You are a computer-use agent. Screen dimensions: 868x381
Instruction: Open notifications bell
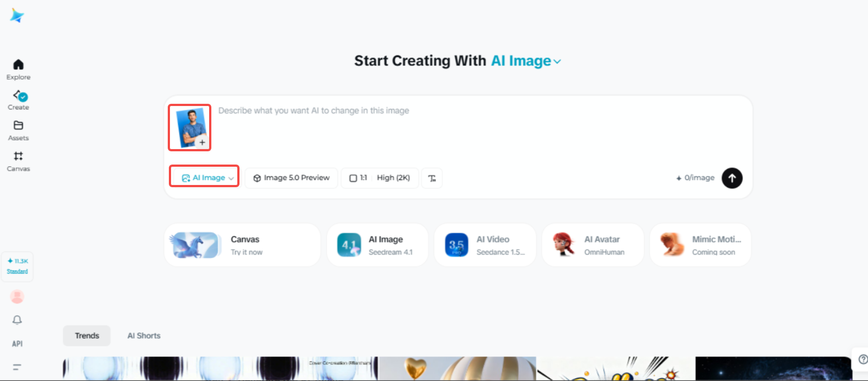coord(17,320)
